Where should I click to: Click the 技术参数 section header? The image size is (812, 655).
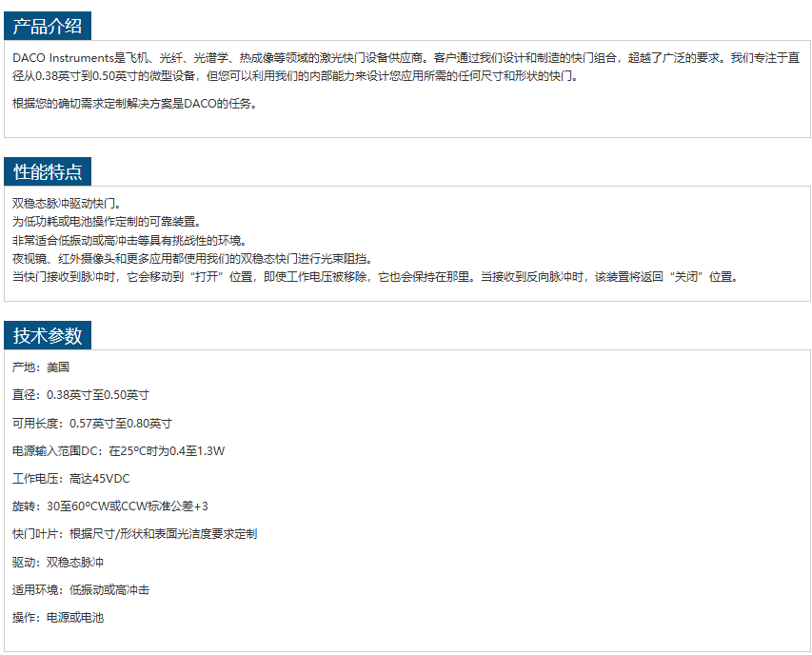coord(48,335)
